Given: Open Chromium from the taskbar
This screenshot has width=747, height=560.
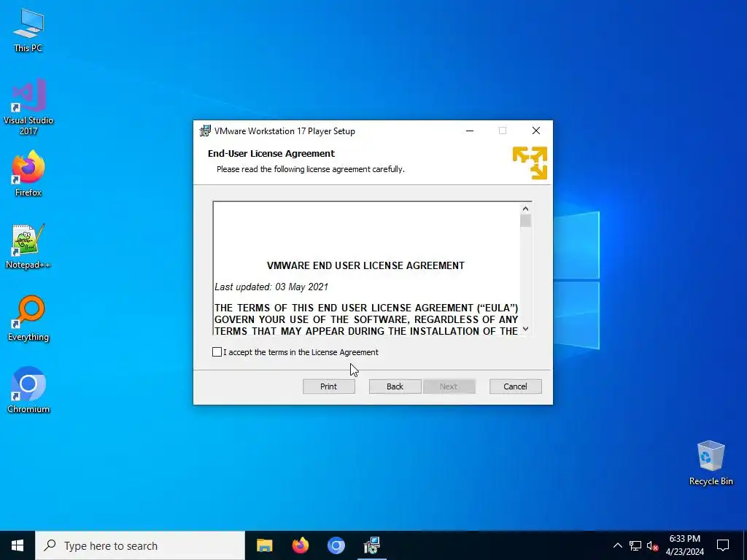Looking at the screenshot, I should (x=336, y=545).
